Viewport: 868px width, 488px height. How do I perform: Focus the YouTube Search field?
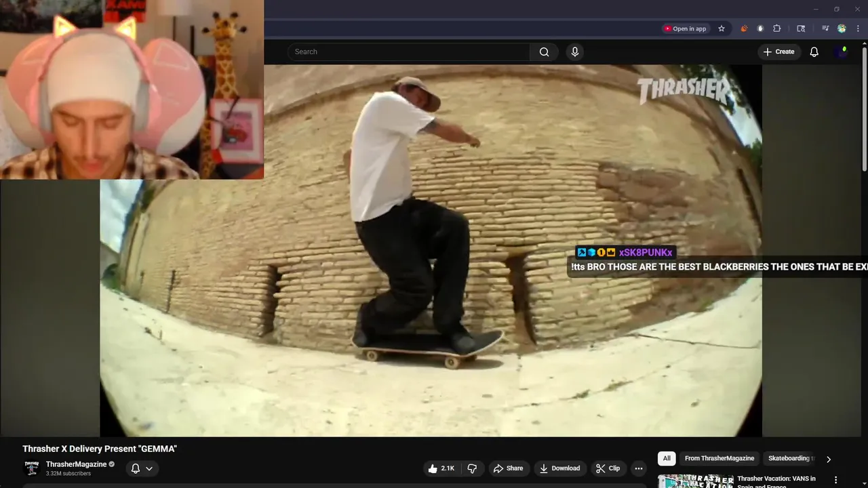(x=408, y=52)
